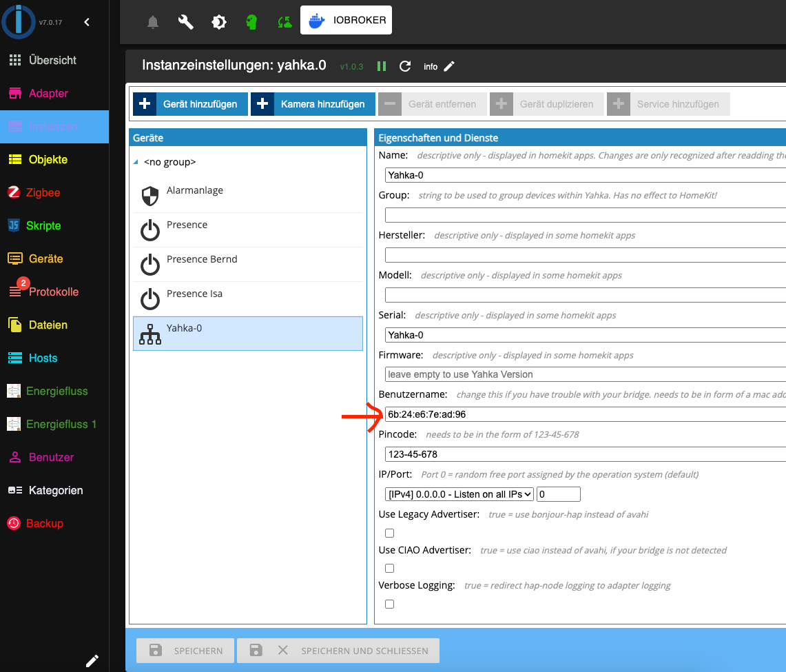This screenshot has height=672, width=786.
Task: Open Zigbee in the sidebar
Action: tap(54, 192)
